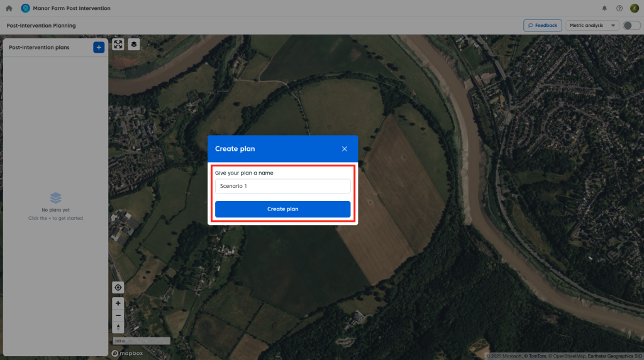Reset map bearing with compass arrow
The image size is (644, 360).
tap(118, 327)
